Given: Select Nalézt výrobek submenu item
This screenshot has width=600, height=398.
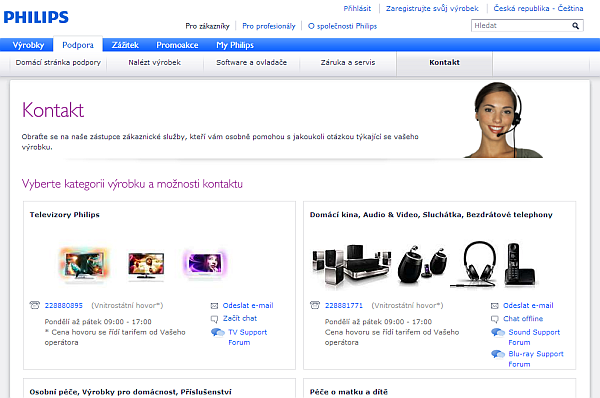Looking at the screenshot, I should click(155, 62).
